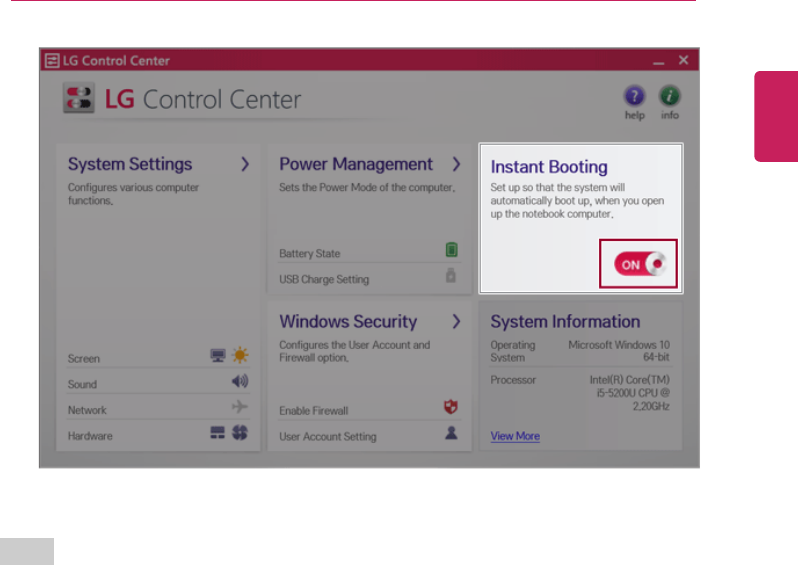Open the help icon

634,96
